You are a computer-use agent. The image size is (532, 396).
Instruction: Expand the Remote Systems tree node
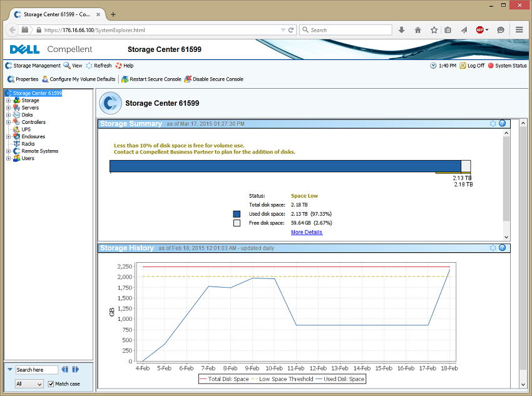click(9, 151)
